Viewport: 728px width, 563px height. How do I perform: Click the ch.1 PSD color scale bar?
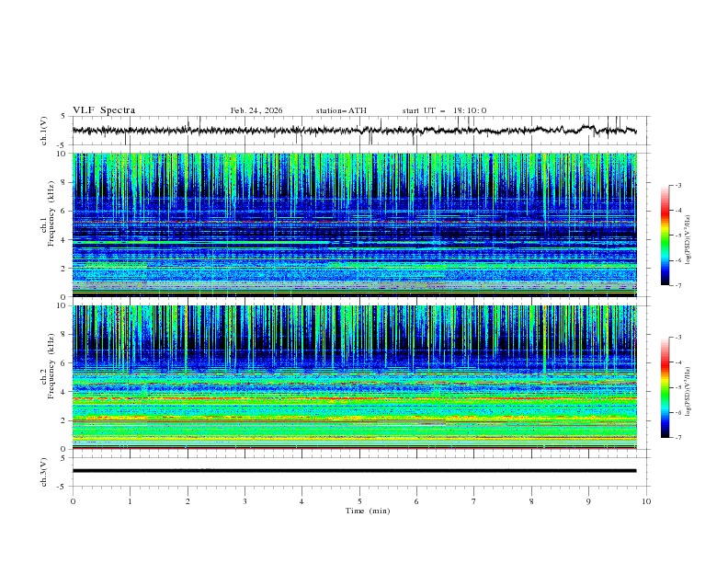[665, 236]
